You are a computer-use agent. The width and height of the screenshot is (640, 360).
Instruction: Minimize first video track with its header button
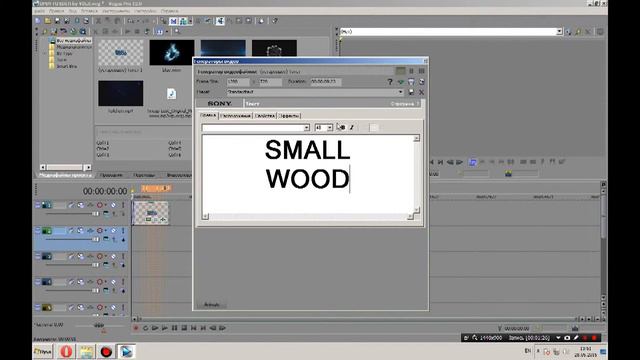tap(38, 205)
